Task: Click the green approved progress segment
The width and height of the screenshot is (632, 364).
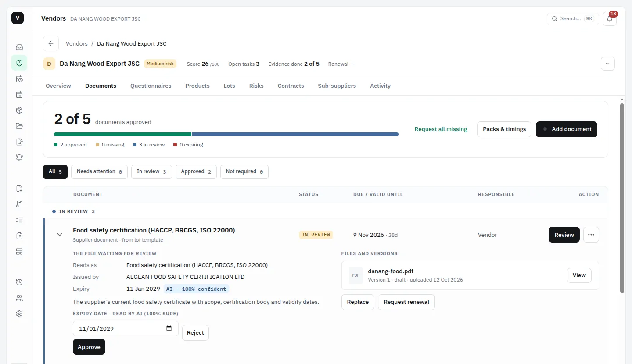Action: click(123, 134)
